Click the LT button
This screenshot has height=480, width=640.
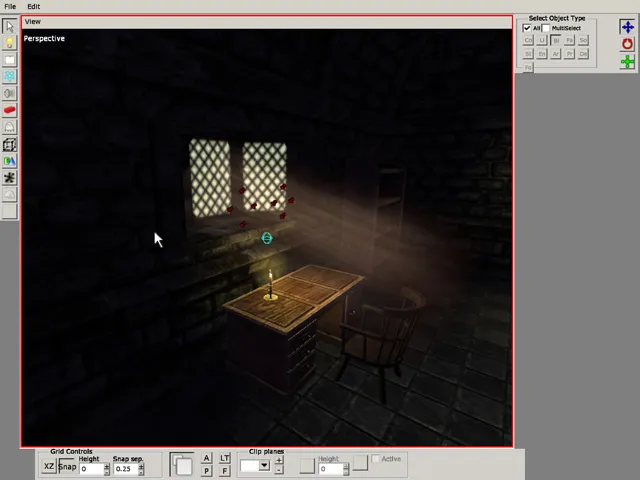224,458
